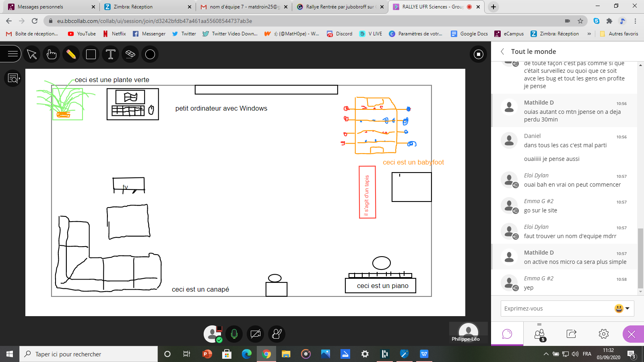The height and width of the screenshot is (362, 644).
Task: Stop sharing the whiteboard
Action: pyautogui.click(x=478, y=54)
